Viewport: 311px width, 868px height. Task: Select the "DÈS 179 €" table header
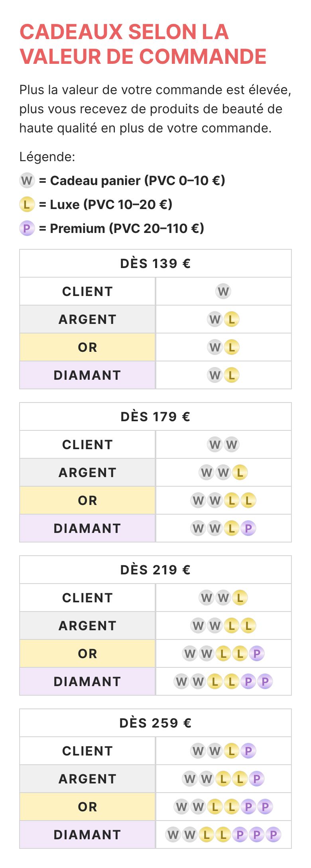(155, 417)
